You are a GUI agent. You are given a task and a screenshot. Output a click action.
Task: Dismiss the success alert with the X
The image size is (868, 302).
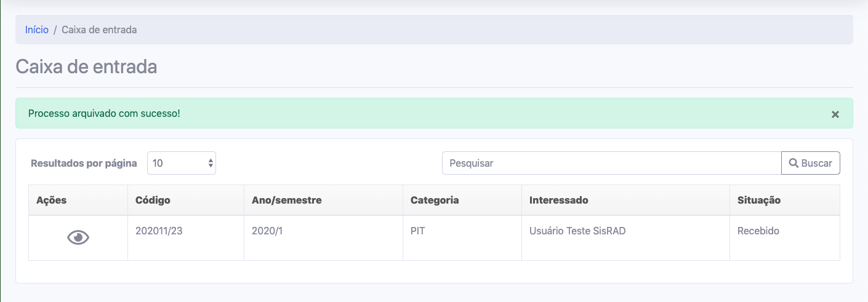835,114
